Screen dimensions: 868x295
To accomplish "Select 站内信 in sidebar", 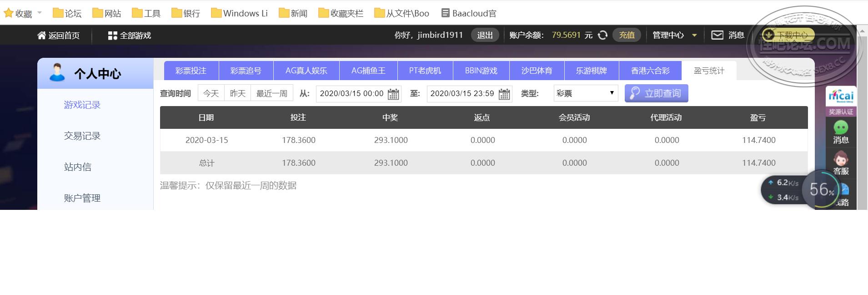I will pyautogui.click(x=78, y=167).
